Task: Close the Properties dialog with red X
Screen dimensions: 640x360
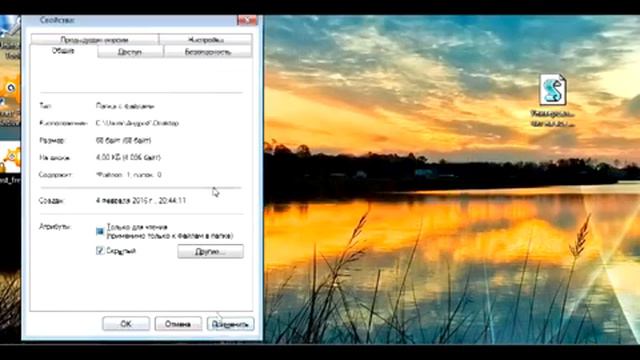Action: [247, 20]
